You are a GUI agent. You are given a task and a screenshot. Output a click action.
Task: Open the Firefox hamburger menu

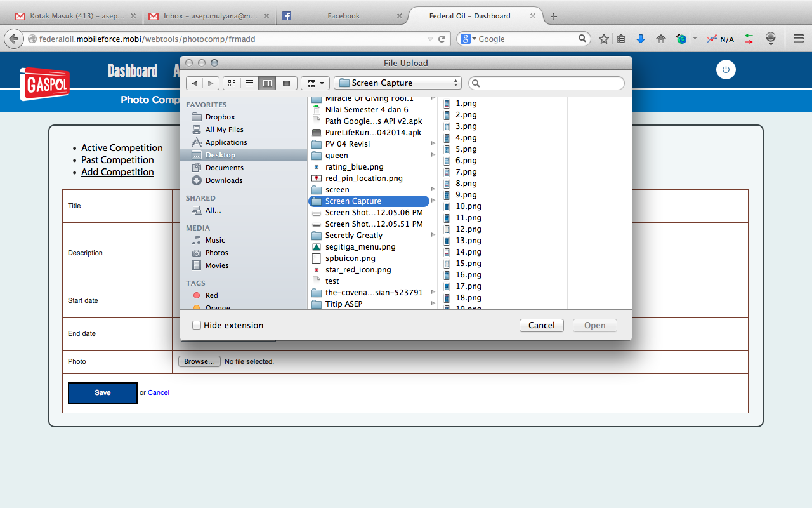point(799,39)
